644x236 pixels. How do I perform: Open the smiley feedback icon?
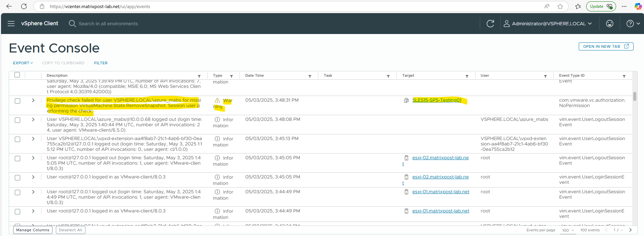(609, 24)
